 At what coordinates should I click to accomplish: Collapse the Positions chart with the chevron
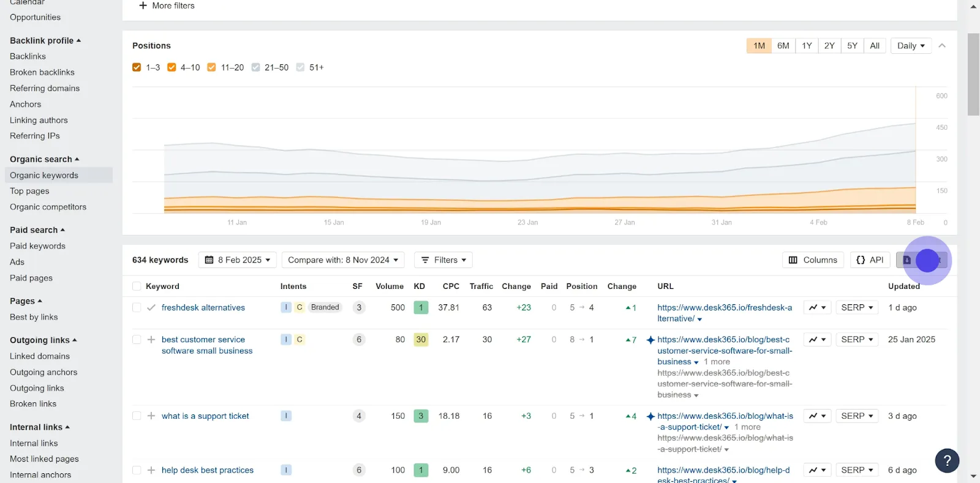pos(942,46)
